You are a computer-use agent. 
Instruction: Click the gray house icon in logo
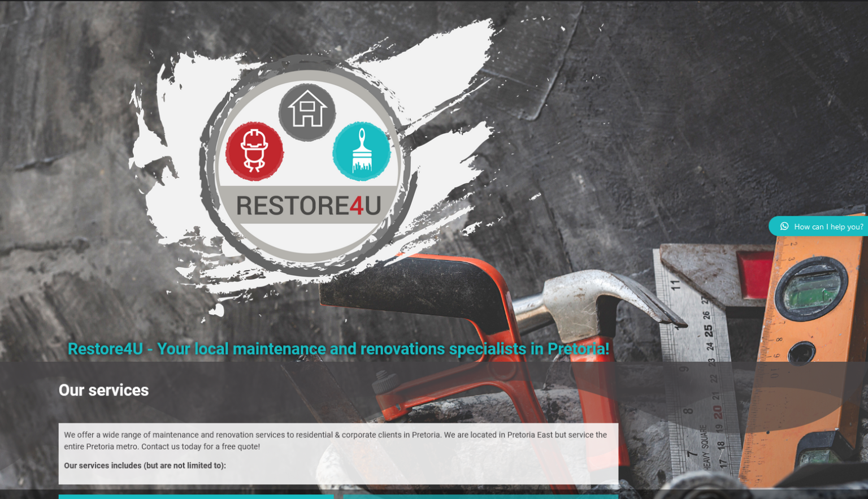(307, 111)
